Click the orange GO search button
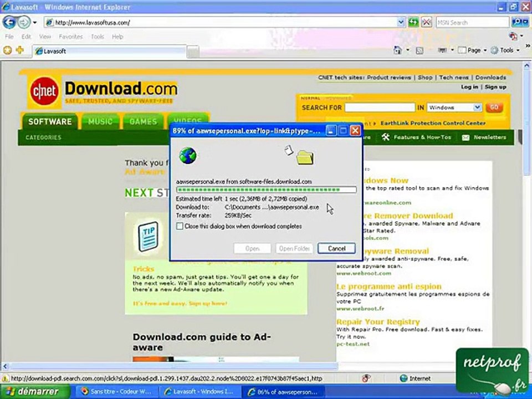The image size is (532, 399). click(x=494, y=108)
